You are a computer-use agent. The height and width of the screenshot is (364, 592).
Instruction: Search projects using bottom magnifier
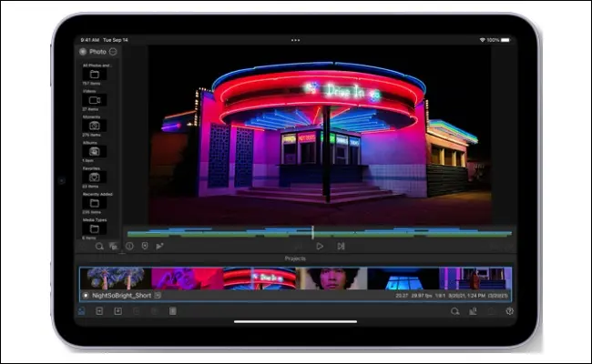pyautogui.click(x=455, y=311)
